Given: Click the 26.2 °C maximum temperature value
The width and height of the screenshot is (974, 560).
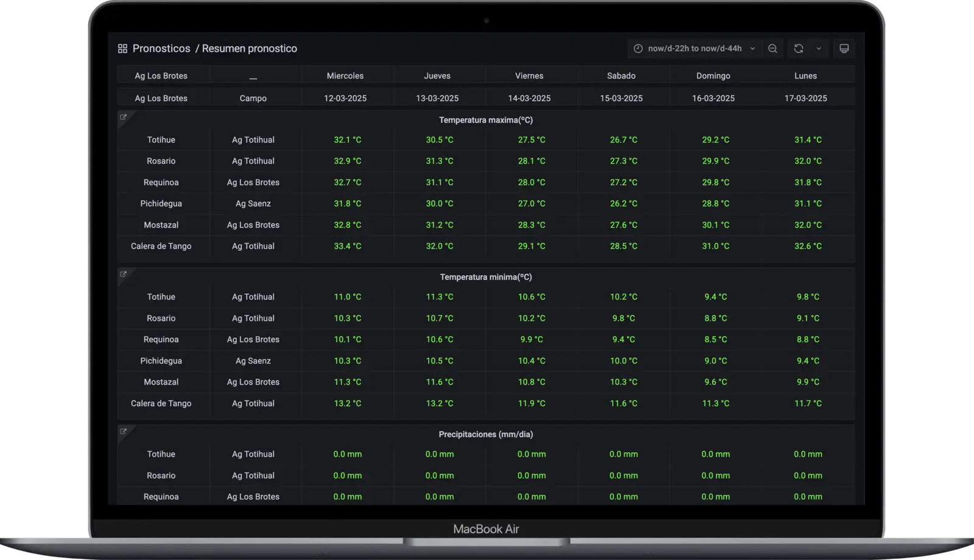Looking at the screenshot, I should point(624,204).
